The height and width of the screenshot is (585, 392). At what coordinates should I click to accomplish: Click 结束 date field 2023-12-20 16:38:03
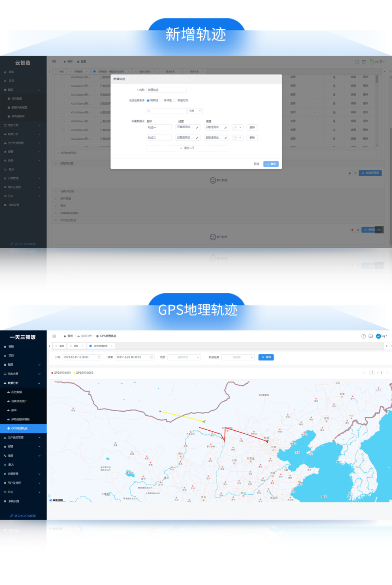134,357
